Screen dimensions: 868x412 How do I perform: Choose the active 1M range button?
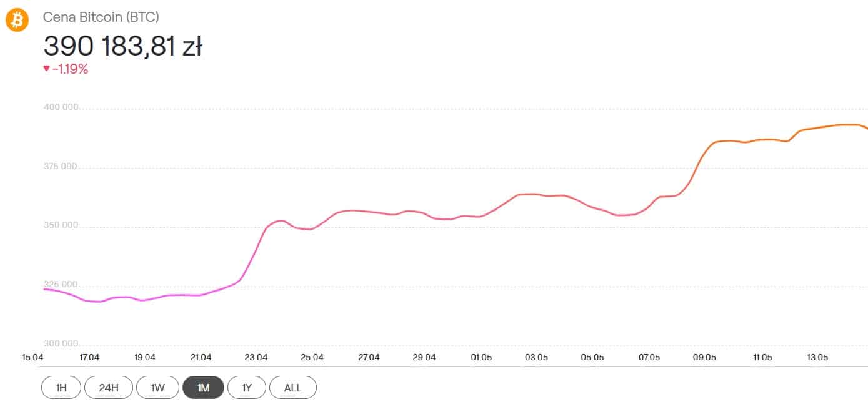pyautogui.click(x=203, y=388)
